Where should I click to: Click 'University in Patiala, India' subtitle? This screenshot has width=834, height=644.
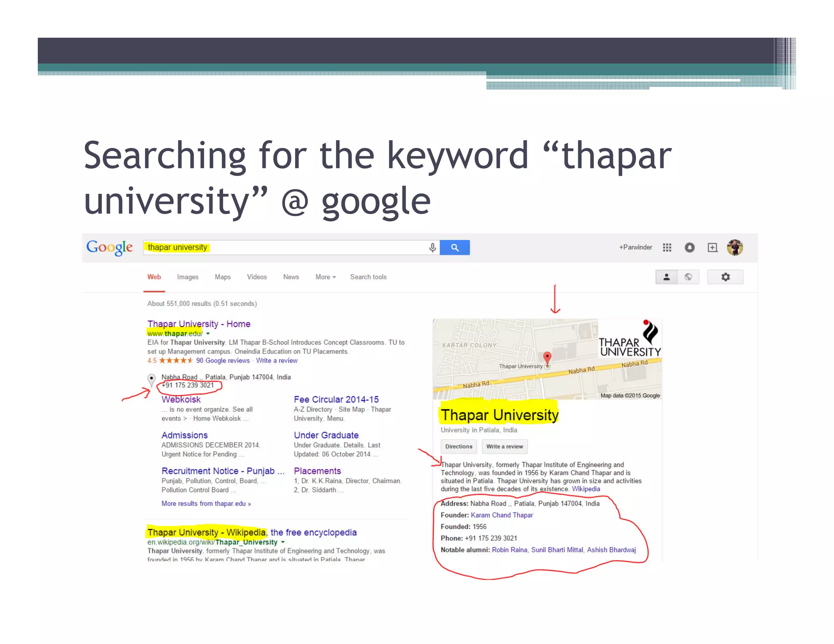(x=479, y=430)
